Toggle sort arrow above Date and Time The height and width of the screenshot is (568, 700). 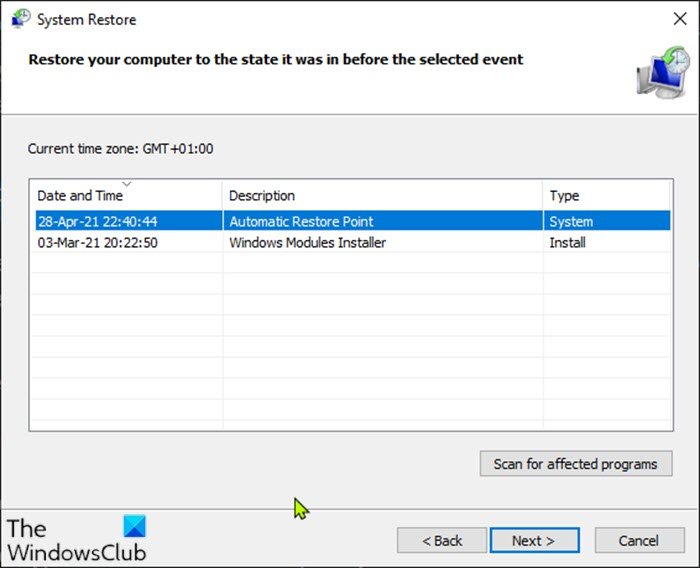click(127, 184)
